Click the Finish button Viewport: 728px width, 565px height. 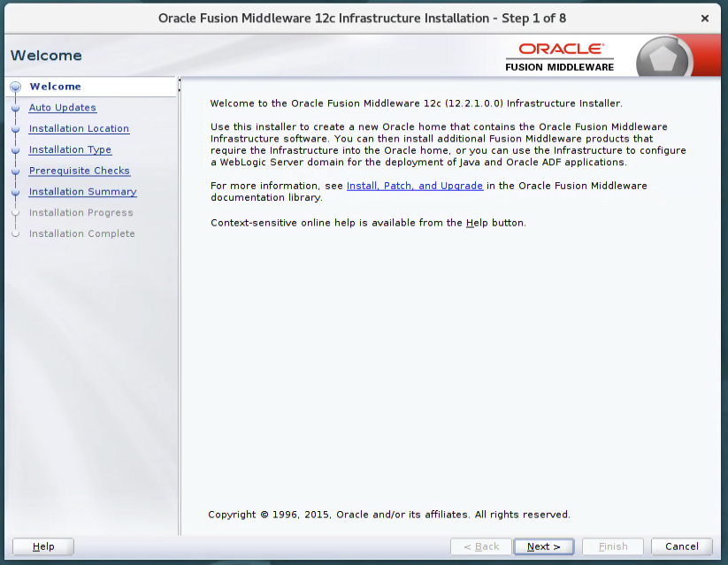[613, 546]
